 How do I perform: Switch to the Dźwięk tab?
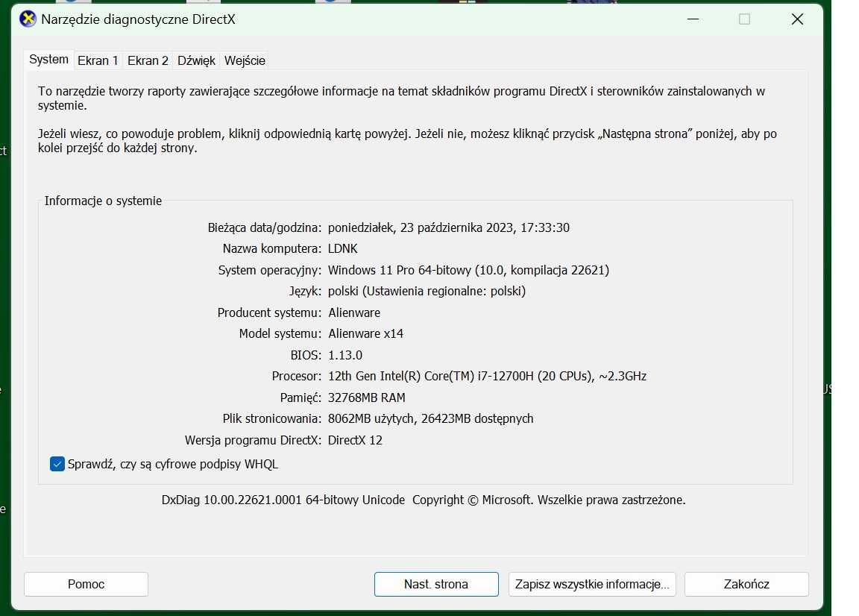[x=196, y=60]
